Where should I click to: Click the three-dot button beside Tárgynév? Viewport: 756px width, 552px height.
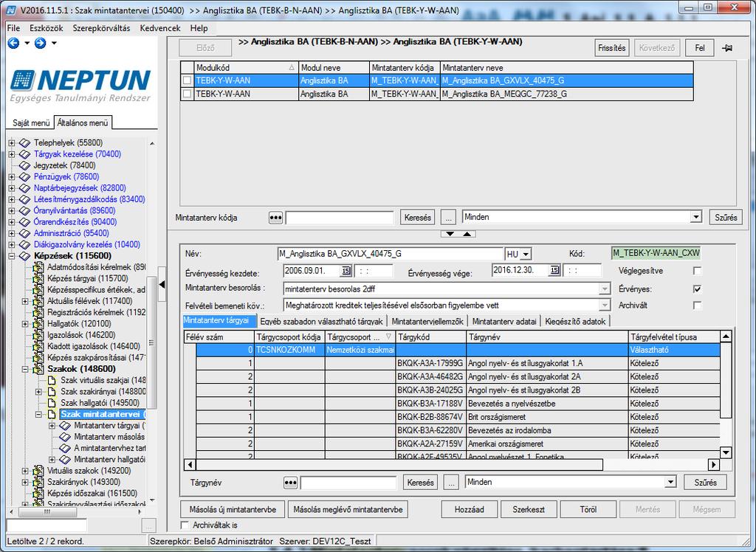point(290,483)
